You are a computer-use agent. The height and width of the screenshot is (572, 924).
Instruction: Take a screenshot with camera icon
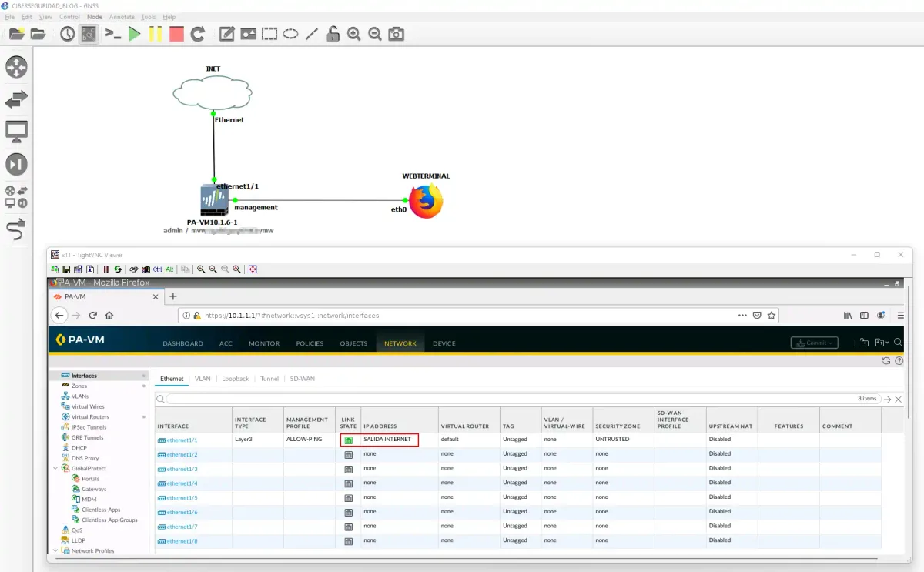(396, 34)
